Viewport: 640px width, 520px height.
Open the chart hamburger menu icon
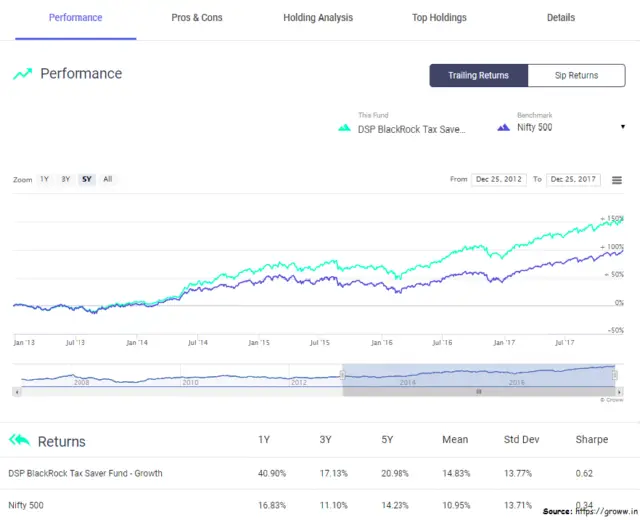pyautogui.click(x=617, y=180)
